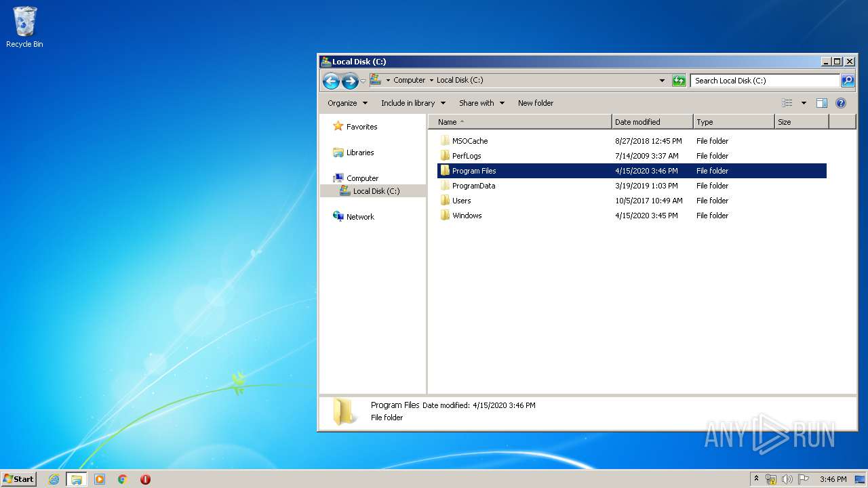This screenshot has height=488, width=868.
Task: Open the Include in library menu
Action: pyautogui.click(x=413, y=103)
